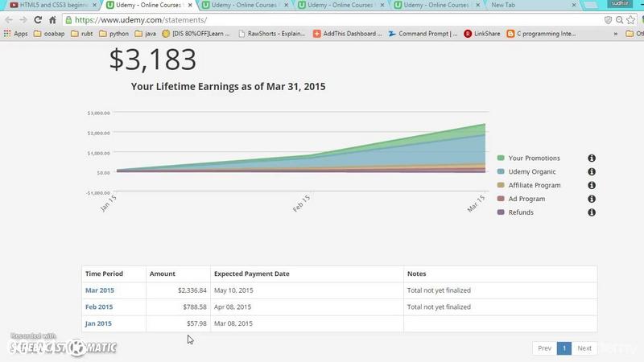Open the AddThis Dashboard bookmark
The image size is (644, 362).
click(348, 34)
